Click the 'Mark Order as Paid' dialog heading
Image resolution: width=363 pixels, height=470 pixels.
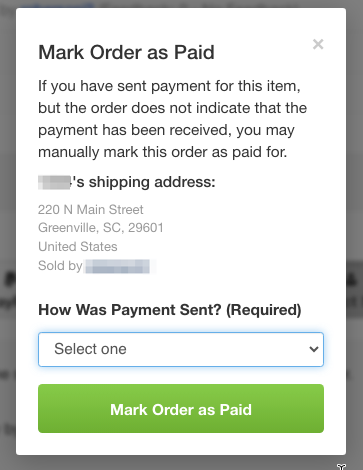[x=126, y=52]
